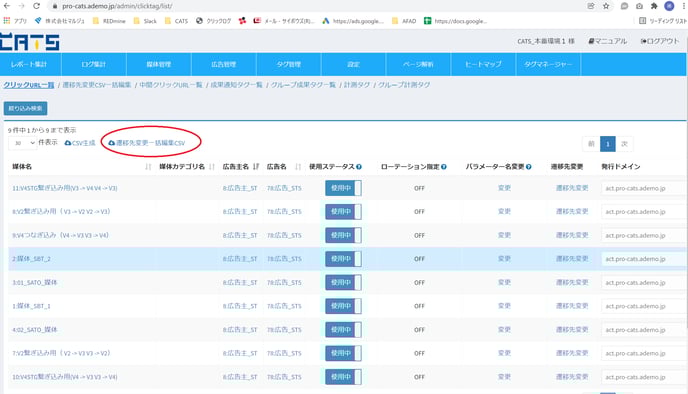Open the Slack bookmark folder
This screenshot has height=394, width=688.
pos(145,21)
